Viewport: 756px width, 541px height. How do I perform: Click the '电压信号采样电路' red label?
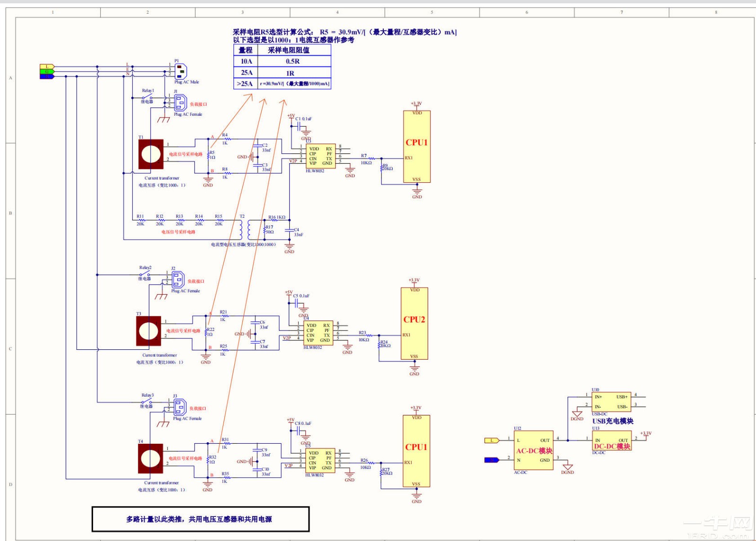178,232
